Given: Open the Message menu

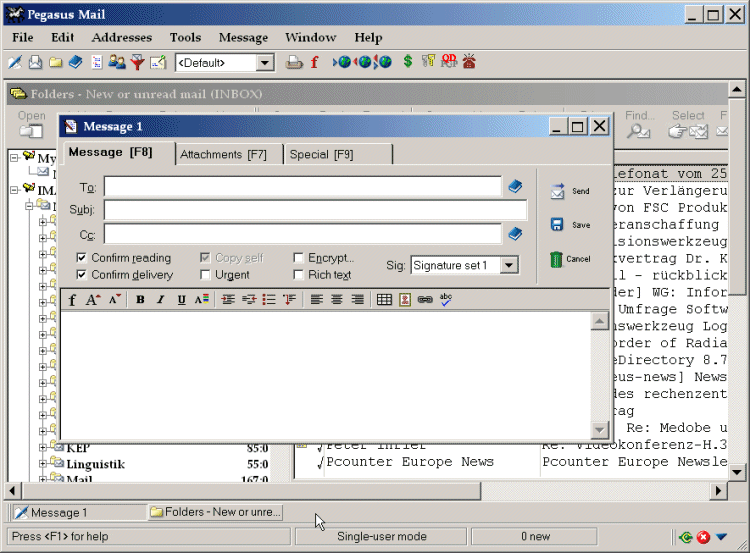Looking at the screenshot, I should [243, 37].
